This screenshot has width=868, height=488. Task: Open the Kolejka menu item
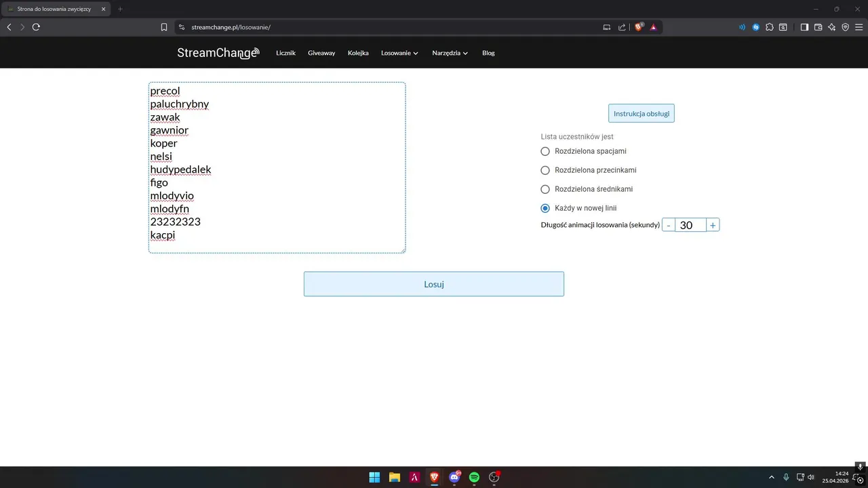coord(358,53)
